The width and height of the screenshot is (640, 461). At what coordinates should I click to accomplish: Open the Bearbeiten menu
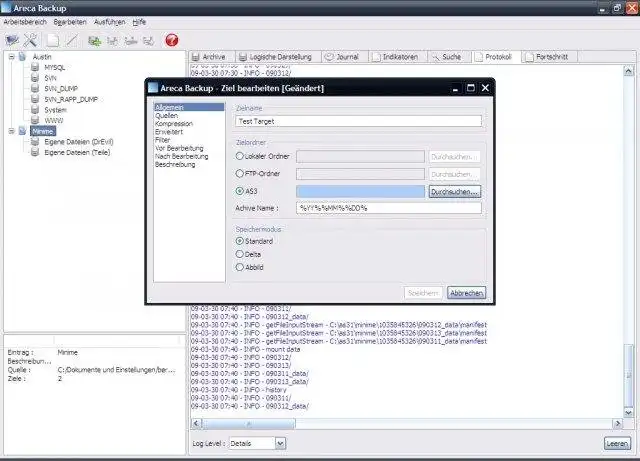(x=70, y=22)
